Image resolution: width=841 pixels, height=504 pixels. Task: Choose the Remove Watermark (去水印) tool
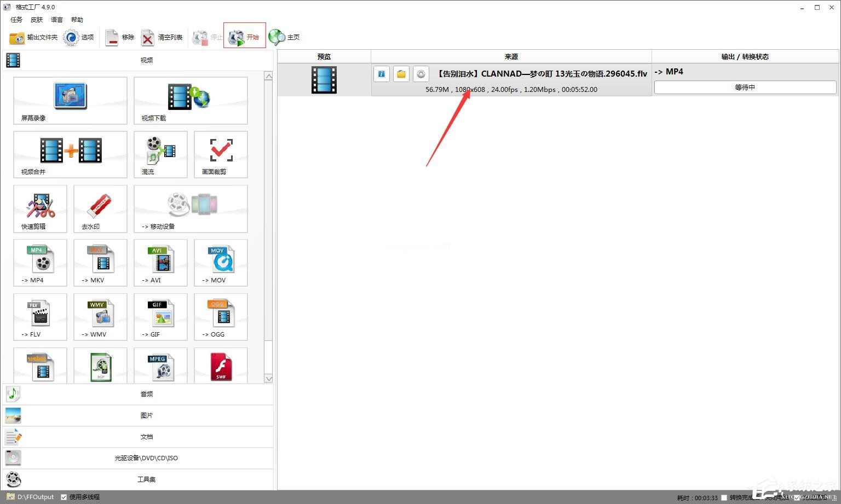(100, 208)
